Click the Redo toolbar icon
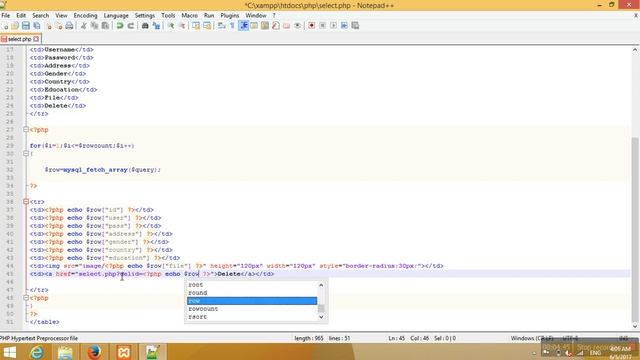The height and width of the screenshot is (360, 640). (x=131, y=26)
